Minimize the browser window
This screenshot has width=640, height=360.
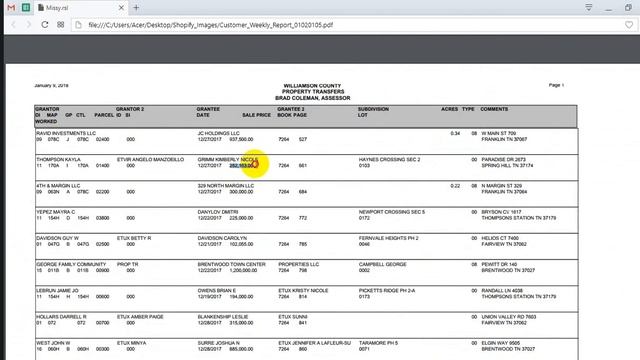(x=609, y=8)
